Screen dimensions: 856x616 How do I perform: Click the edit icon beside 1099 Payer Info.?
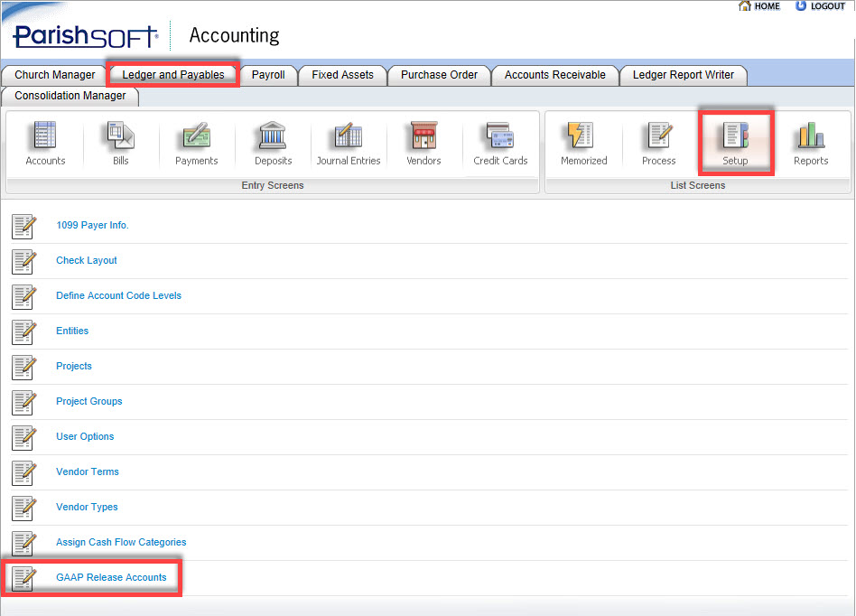tap(24, 227)
